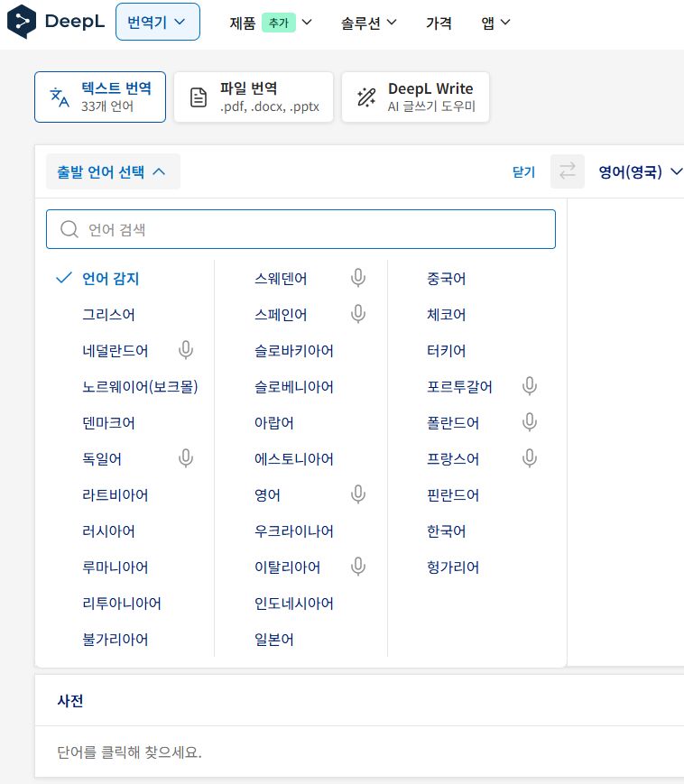Viewport: 684px width, 784px height.
Task: Click the translate icon on 텍스트 번역 tab
Action: (60, 97)
